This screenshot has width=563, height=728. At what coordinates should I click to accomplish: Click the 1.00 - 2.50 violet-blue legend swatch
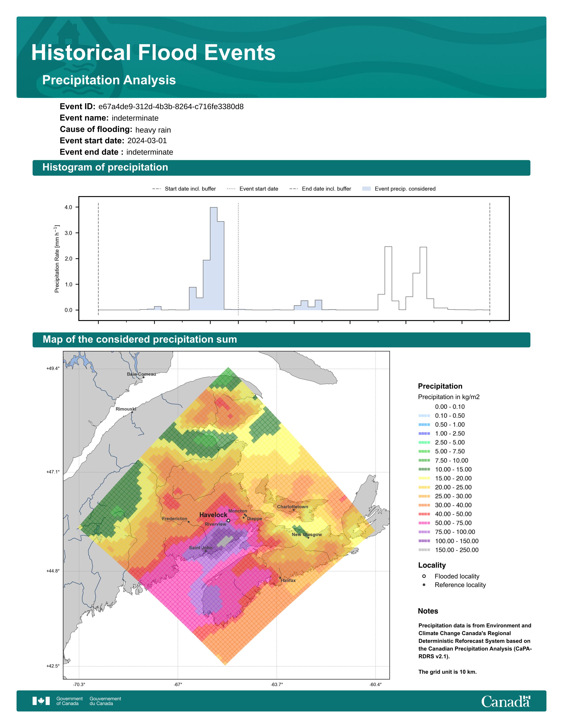click(424, 433)
